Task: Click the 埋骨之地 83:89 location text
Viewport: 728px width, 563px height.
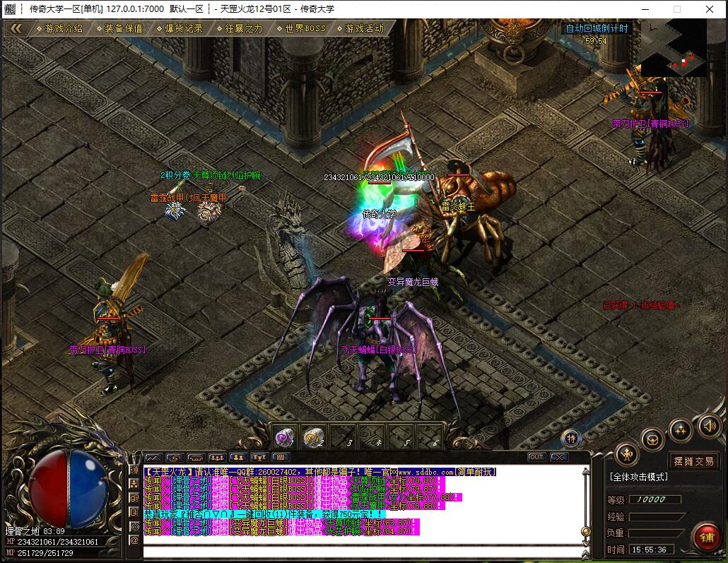Action: pos(35,531)
